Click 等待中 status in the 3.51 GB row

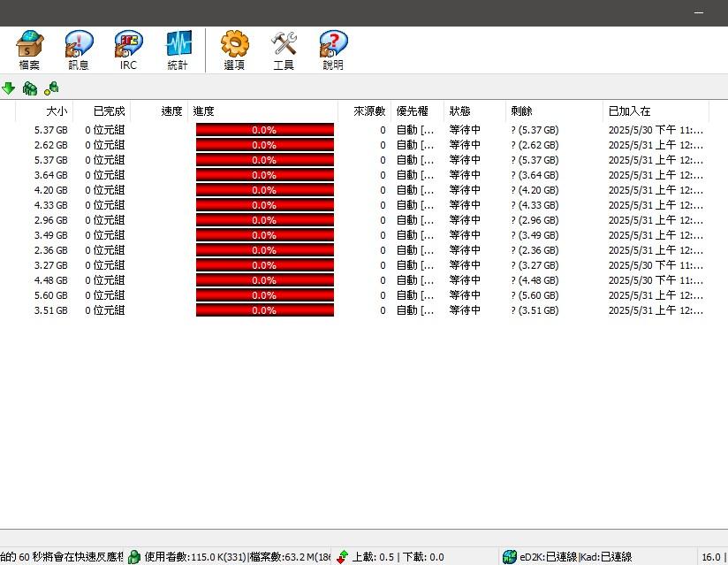[465, 310]
